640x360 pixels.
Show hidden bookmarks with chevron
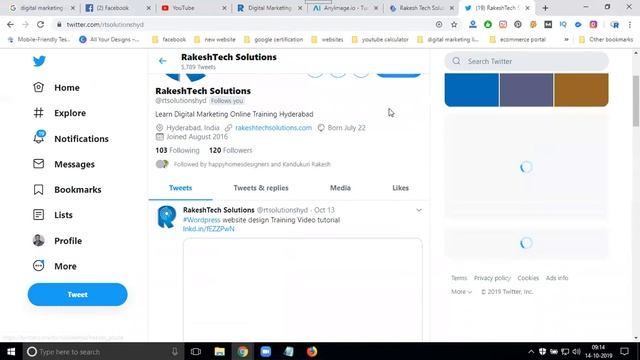point(566,40)
